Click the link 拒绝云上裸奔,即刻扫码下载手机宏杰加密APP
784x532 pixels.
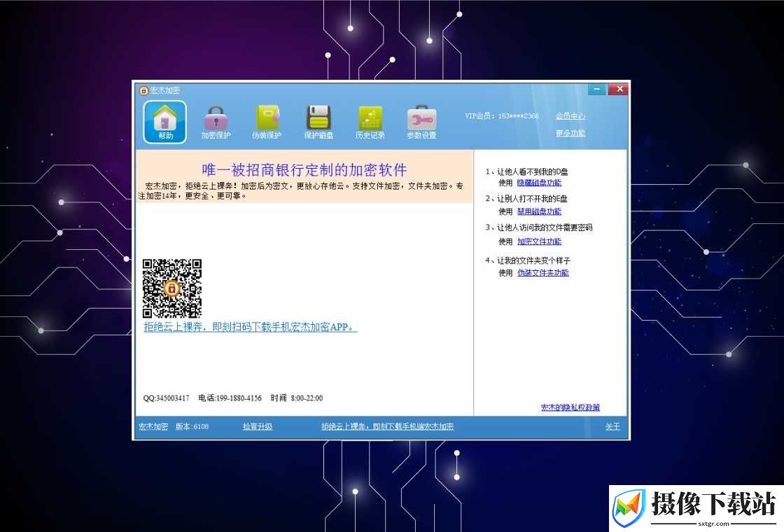pyautogui.click(x=251, y=327)
